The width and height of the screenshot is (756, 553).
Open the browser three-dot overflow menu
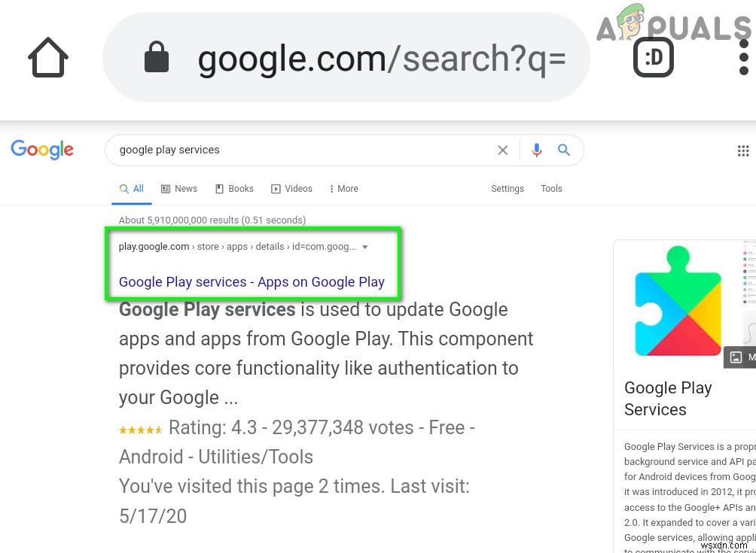tap(743, 57)
